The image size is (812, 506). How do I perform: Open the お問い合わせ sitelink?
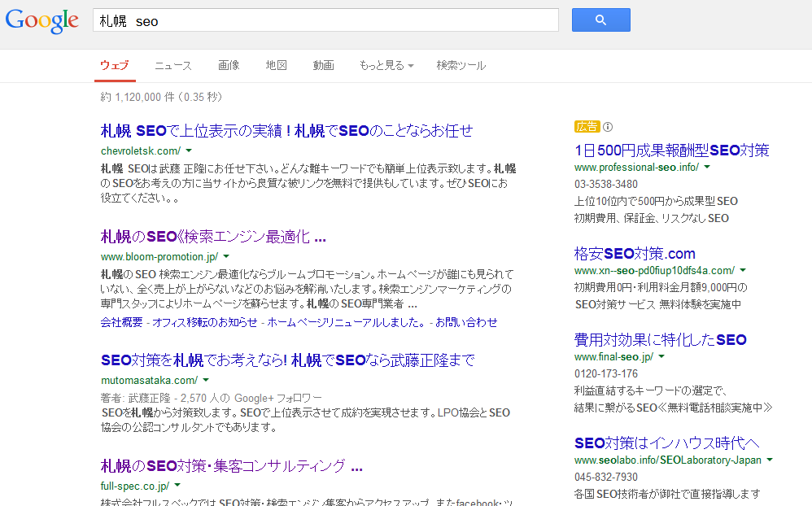pos(466,322)
